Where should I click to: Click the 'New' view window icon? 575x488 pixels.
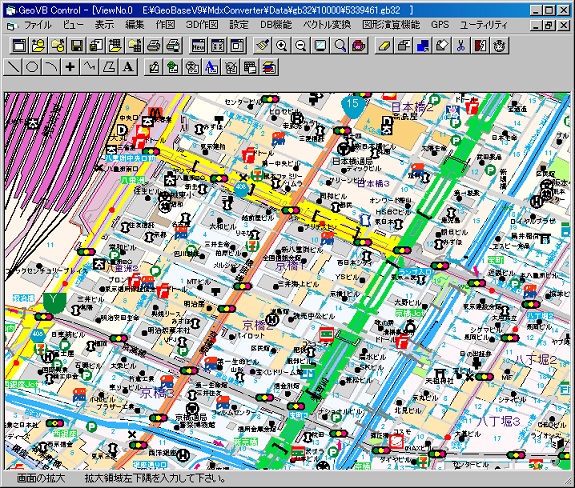pos(199,46)
